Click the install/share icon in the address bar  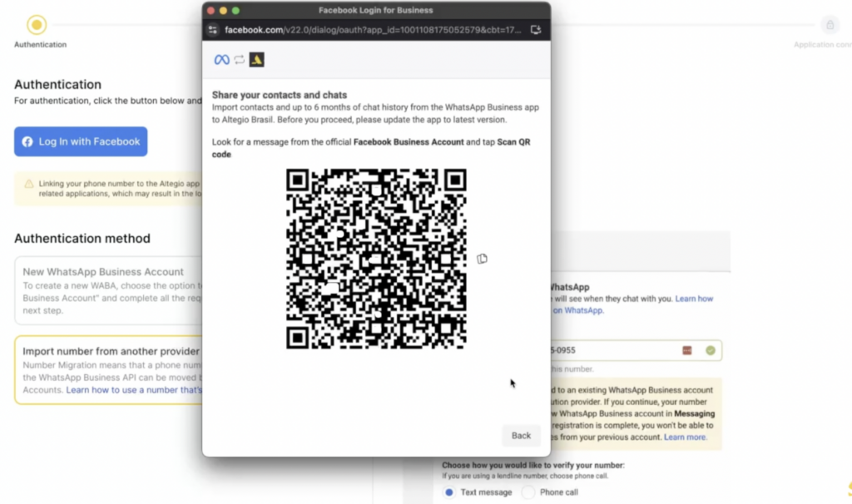coord(536,30)
